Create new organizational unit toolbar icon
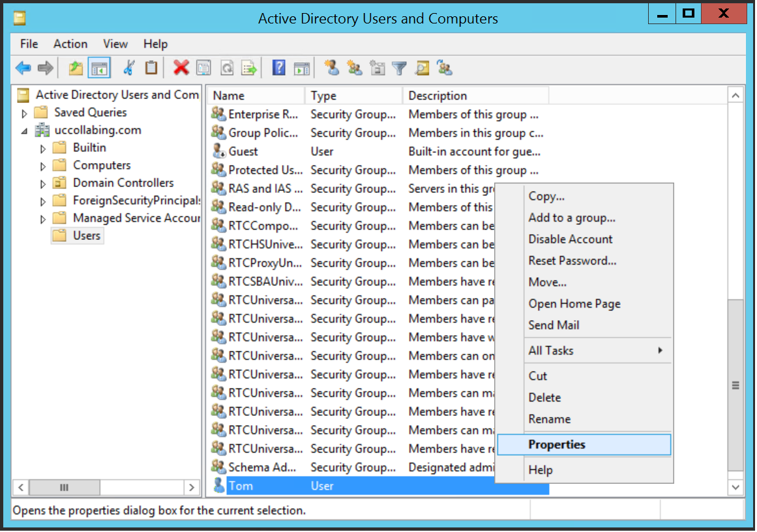Viewport: 757px width, 532px height. [x=377, y=68]
